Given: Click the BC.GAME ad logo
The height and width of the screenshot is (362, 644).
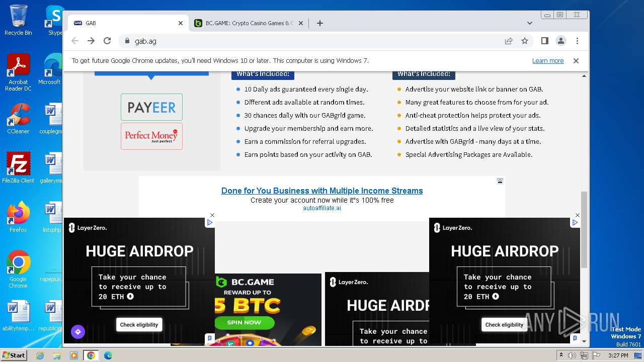Looking at the screenshot, I should pos(245,282).
